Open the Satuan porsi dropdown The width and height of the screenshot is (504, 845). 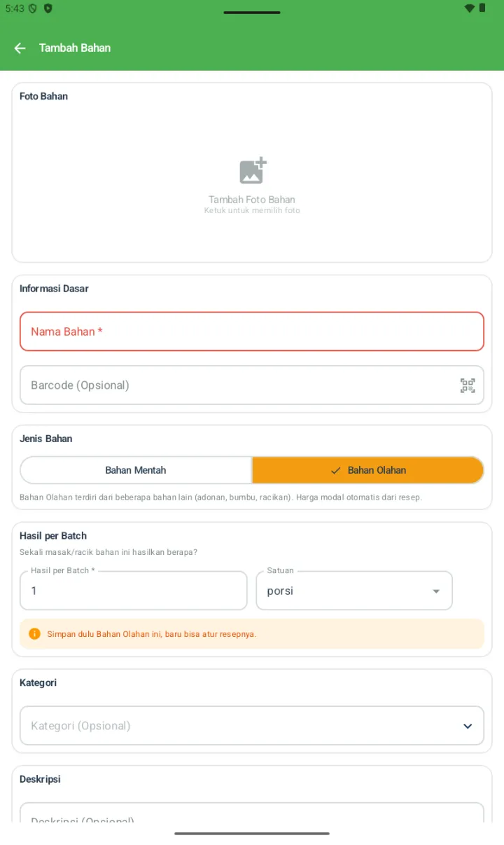[x=354, y=591]
